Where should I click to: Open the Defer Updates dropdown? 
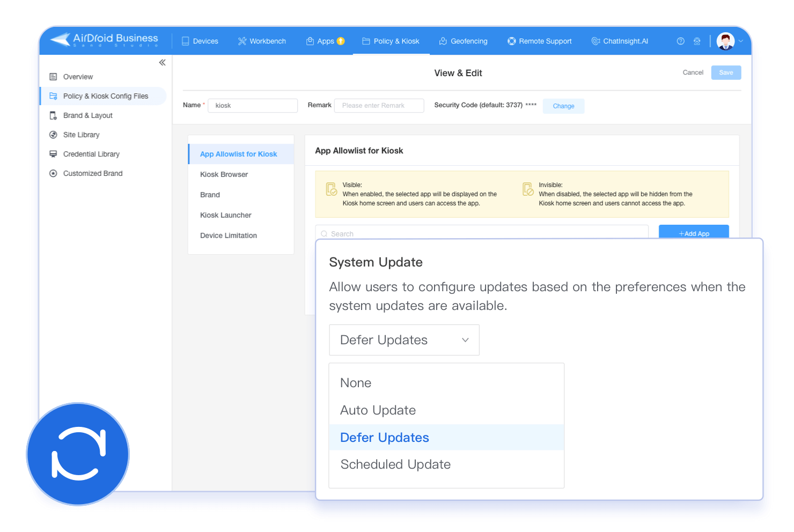[x=404, y=339]
